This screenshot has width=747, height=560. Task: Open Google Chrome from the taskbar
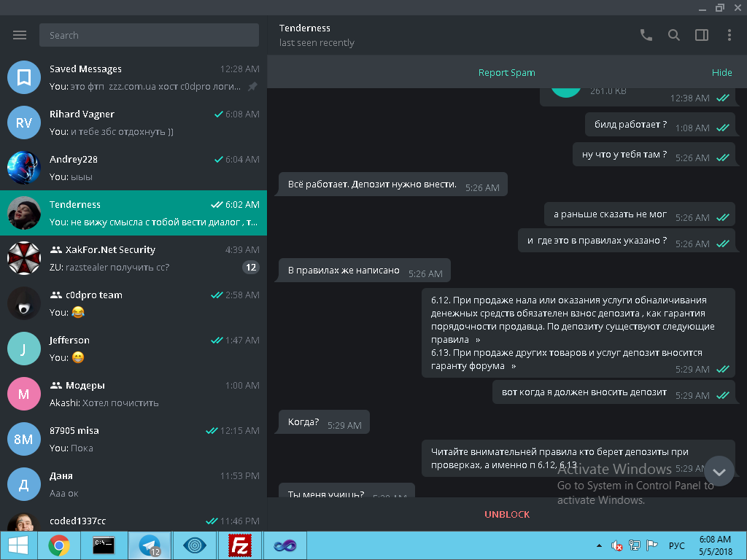(x=58, y=545)
